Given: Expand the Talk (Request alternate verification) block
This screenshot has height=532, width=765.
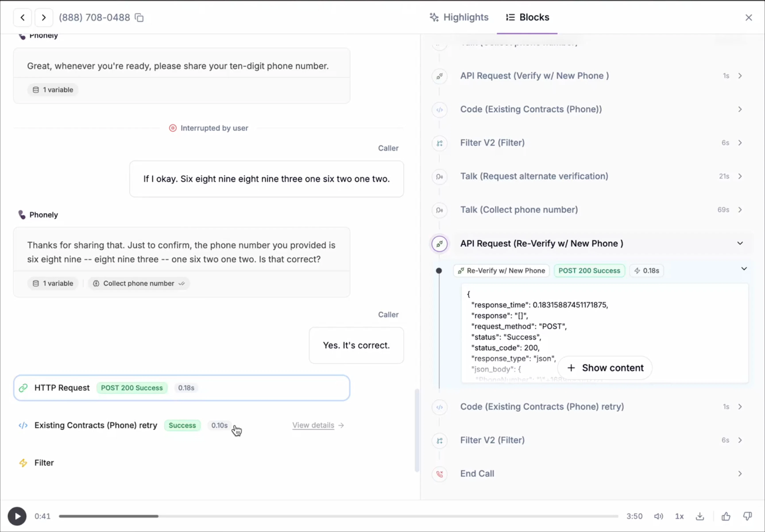Looking at the screenshot, I should pos(740,176).
